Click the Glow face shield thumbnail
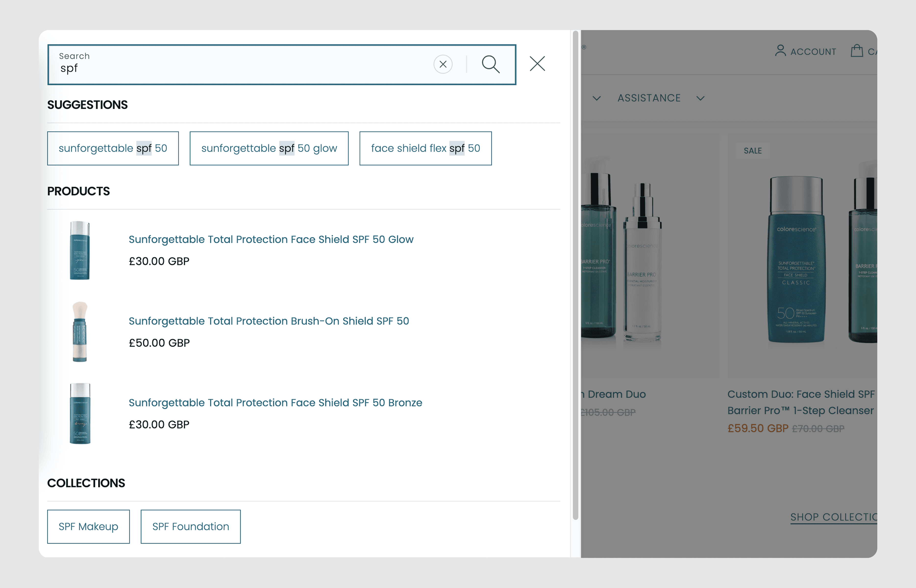Image resolution: width=916 pixels, height=588 pixels. 80,250
